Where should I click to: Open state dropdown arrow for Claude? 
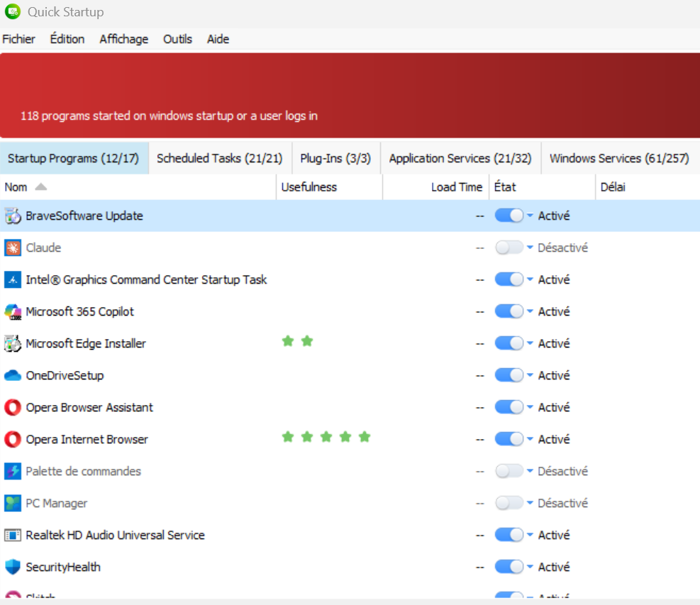[x=530, y=248]
